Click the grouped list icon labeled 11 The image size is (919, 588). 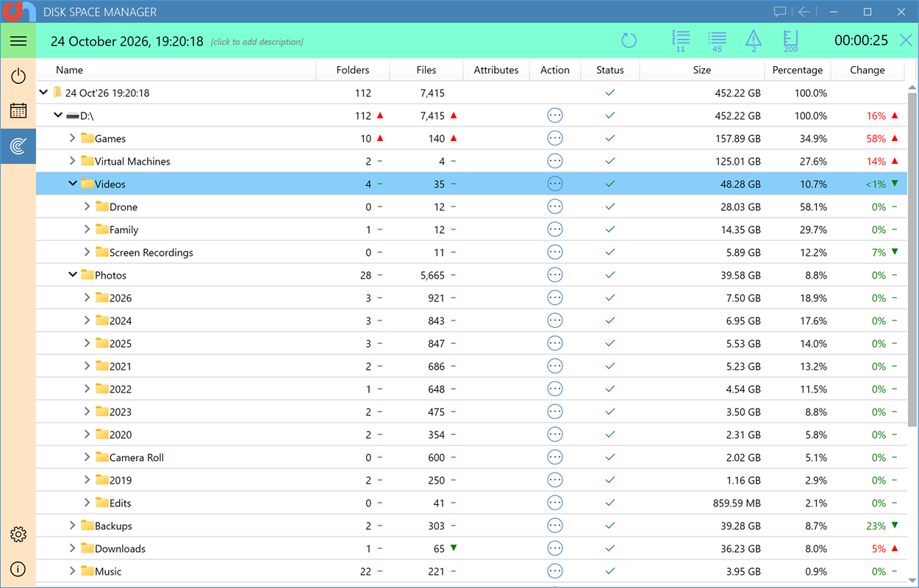(680, 41)
